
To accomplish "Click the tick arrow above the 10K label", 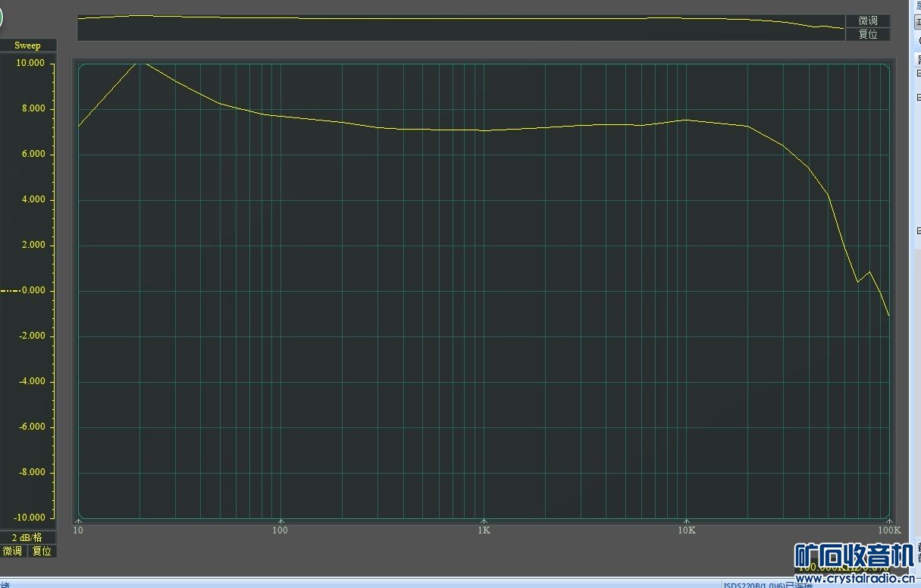I will click(687, 521).
